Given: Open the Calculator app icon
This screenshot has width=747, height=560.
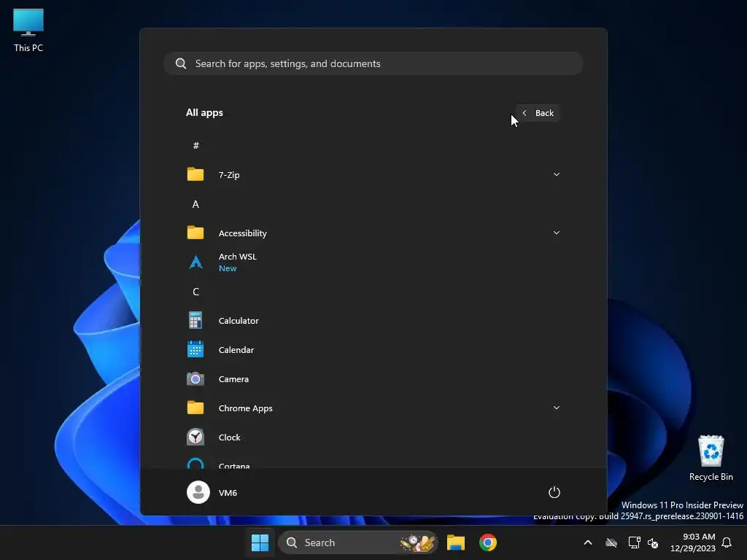Looking at the screenshot, I should 196,321.
